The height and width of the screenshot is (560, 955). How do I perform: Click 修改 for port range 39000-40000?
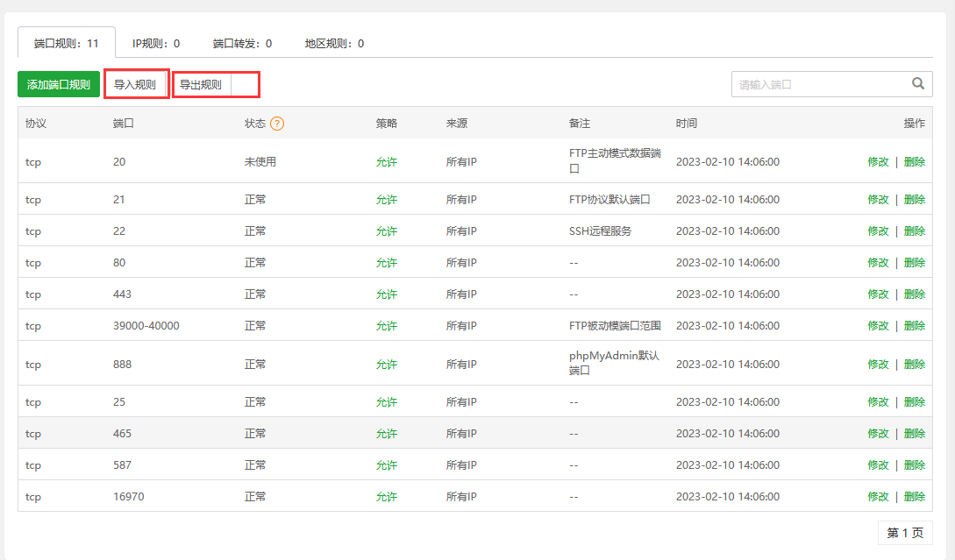(878, 325)
